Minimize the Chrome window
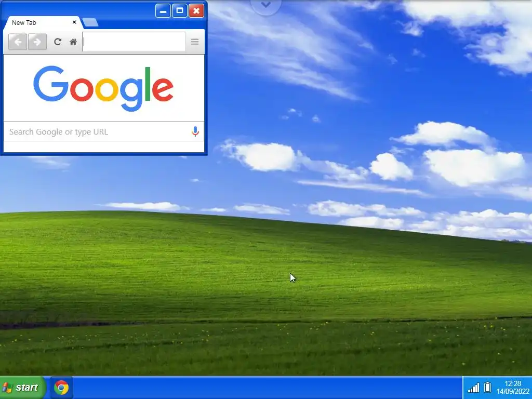The height and width of the screenshot is (399, 532). [x=163, y=10]
